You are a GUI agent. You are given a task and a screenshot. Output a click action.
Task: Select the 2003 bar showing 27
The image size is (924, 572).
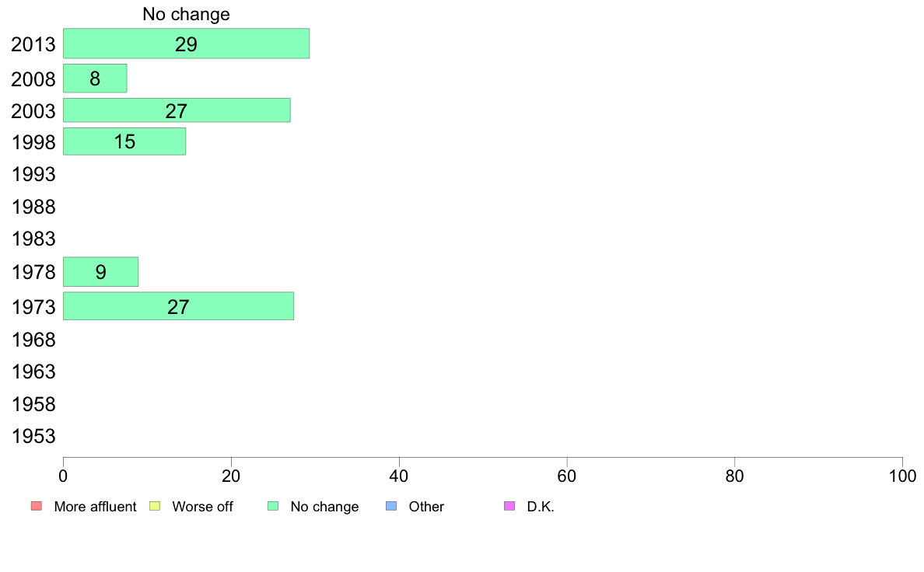click(177, 110)
